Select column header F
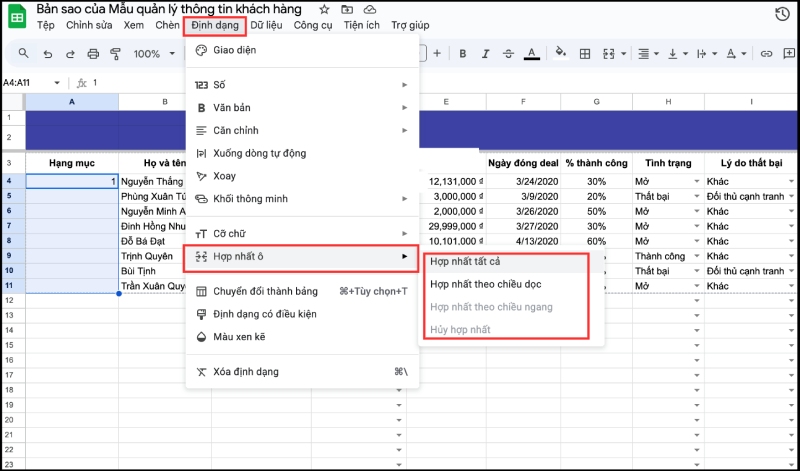The width and height of the screenshot is (800, 471). coord(523,102)
